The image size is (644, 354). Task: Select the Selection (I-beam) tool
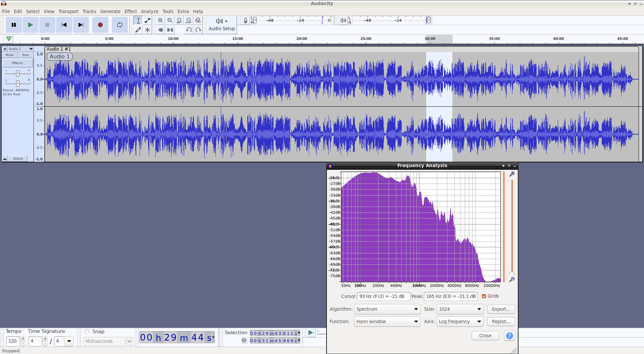click(138, 20)
